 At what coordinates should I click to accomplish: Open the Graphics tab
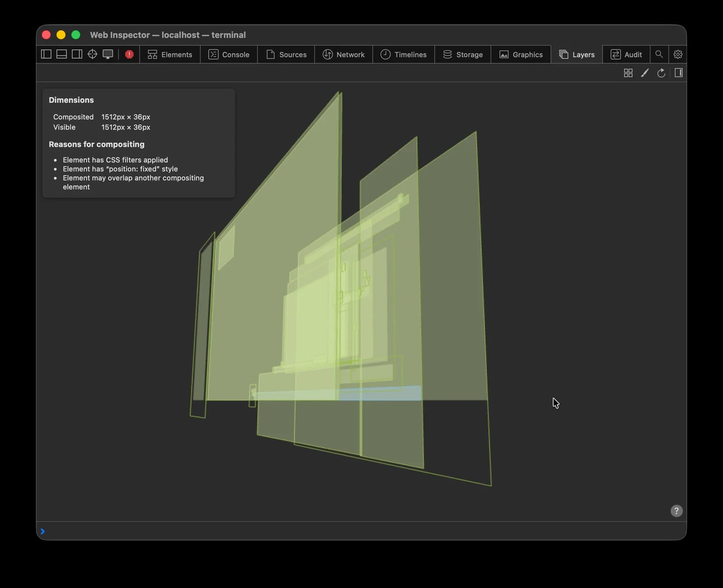[x=521, y=54]
